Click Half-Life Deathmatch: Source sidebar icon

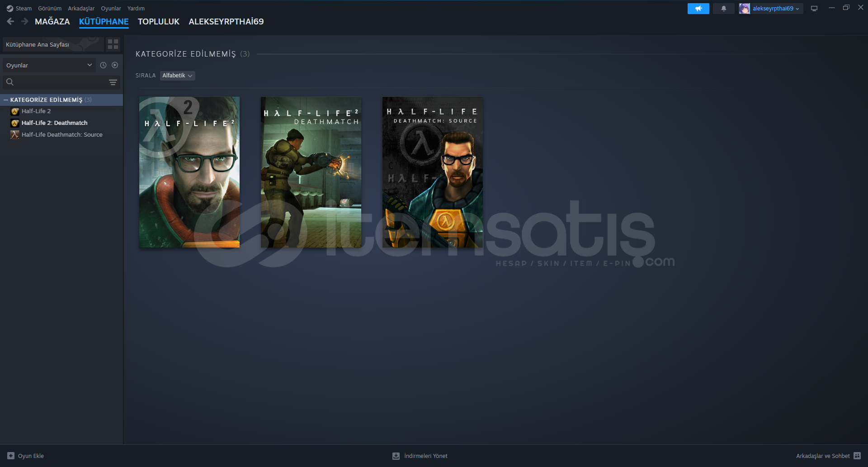click(x=15, y=135)
